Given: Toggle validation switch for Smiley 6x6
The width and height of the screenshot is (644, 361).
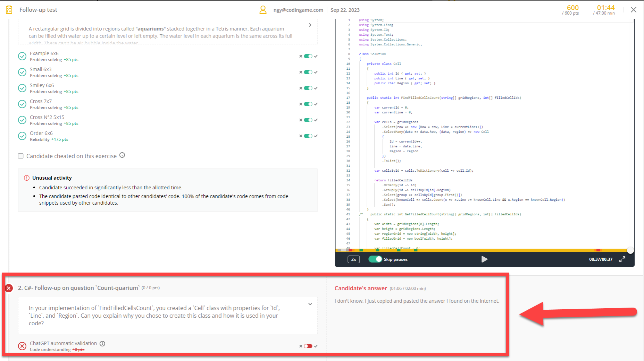Looking at the screenshot, I should click(x=308, y=88).
